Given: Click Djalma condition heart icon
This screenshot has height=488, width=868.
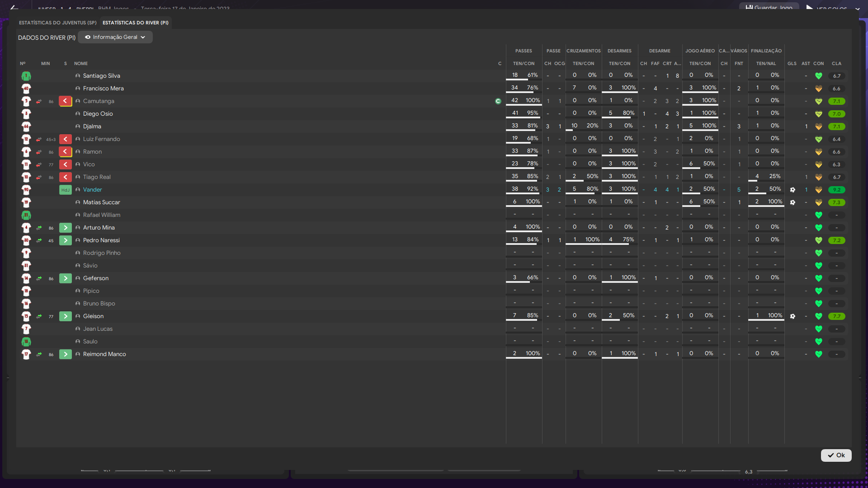Looking at the screenshot, I should (818, 127).
